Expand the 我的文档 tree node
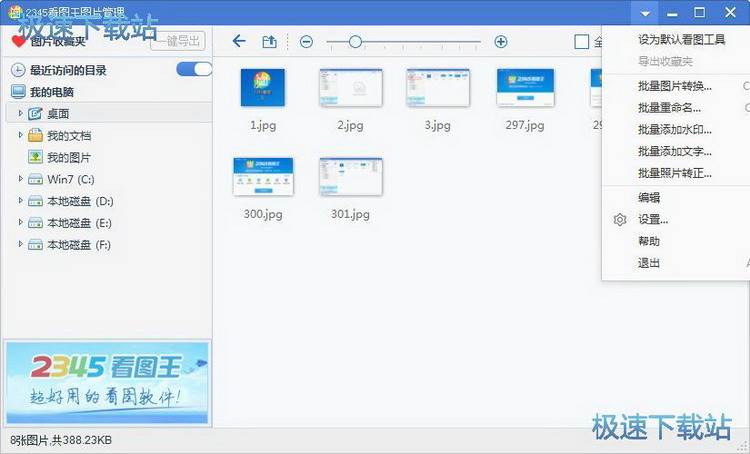Viewport: 750px width, 454px height. point(20,135)
